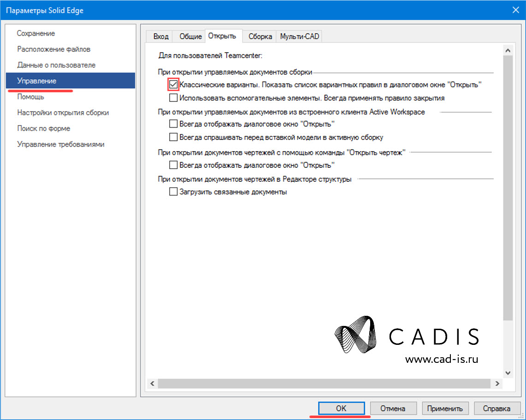
Task: Close the Параметры Solid Edge dialog
Action: (515, 10)
